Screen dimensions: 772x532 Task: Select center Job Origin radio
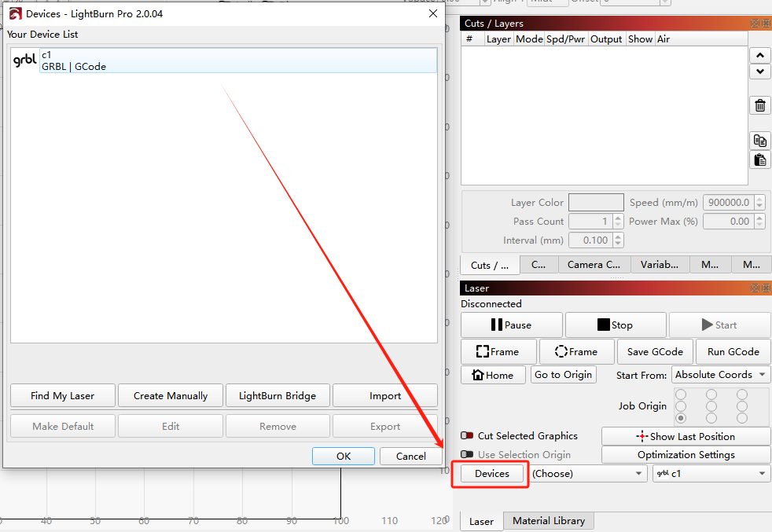711,406
